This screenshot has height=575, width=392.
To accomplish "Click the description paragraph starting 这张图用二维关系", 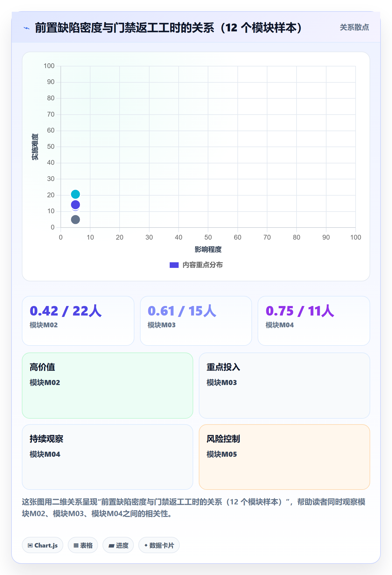I will click(x=194, y=508).
